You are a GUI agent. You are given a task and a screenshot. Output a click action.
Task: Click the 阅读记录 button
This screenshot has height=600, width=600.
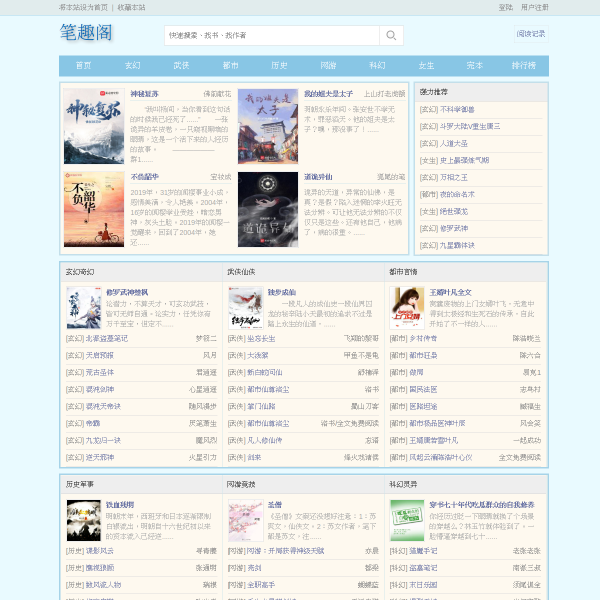[531, 34]
